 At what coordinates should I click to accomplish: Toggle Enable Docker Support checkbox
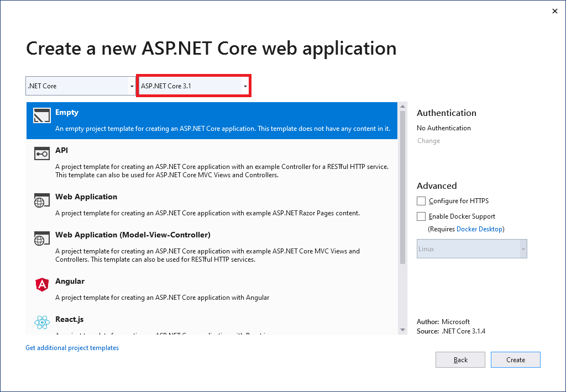pyautogui.click(x=421, y=216)
